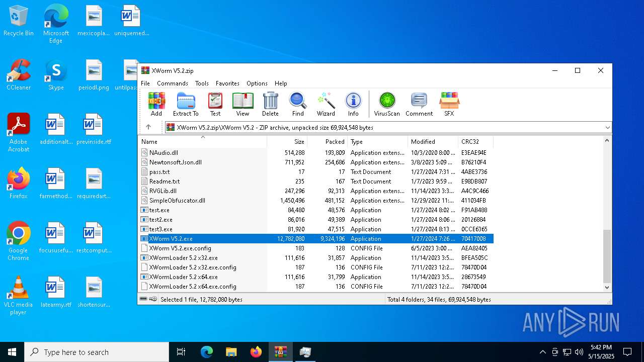The height and width of the screenshot is (362, 644).
Task: Select periodl.png desktop file
Action: tap(94, 75)
